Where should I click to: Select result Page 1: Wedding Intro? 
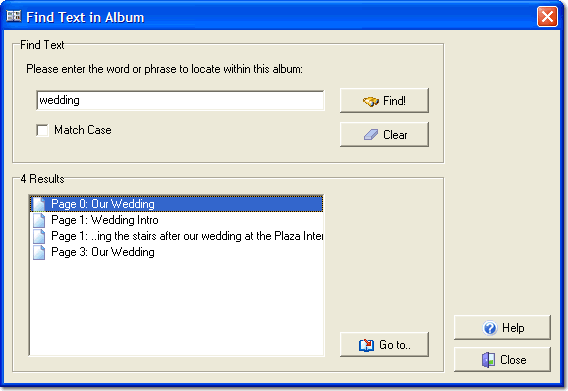pyautogui.click(x=176, y=220)
